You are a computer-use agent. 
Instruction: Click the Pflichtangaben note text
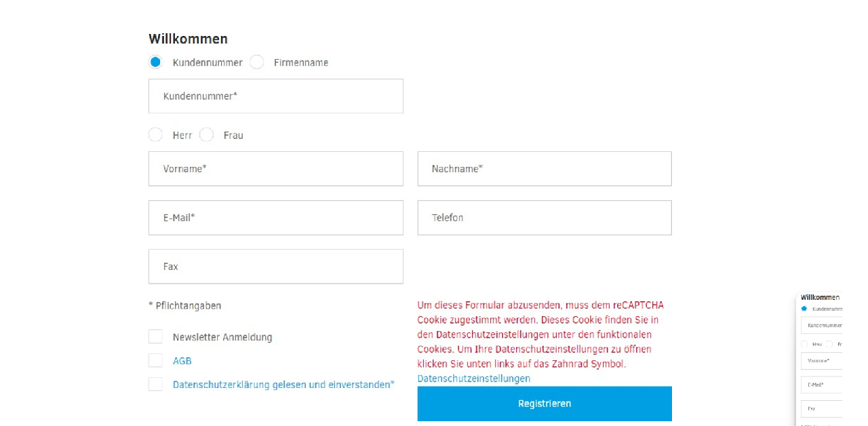coord(185,306)
